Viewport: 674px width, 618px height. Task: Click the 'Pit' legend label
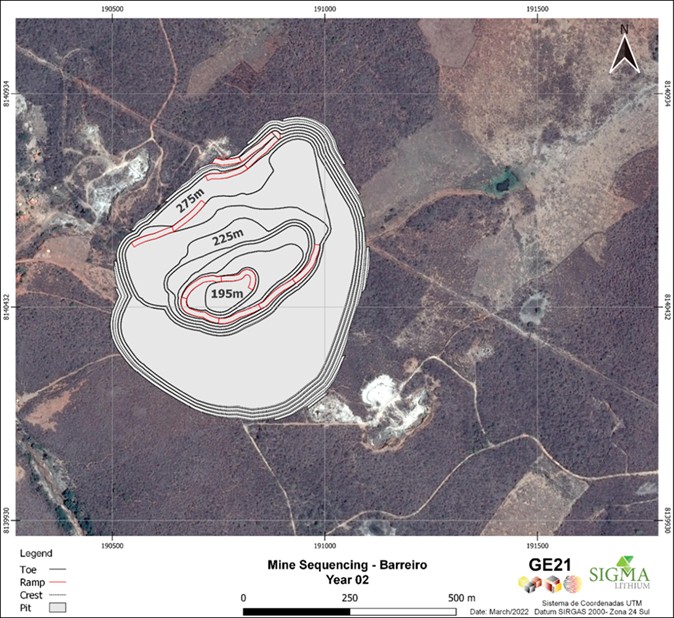pos(25,608)
